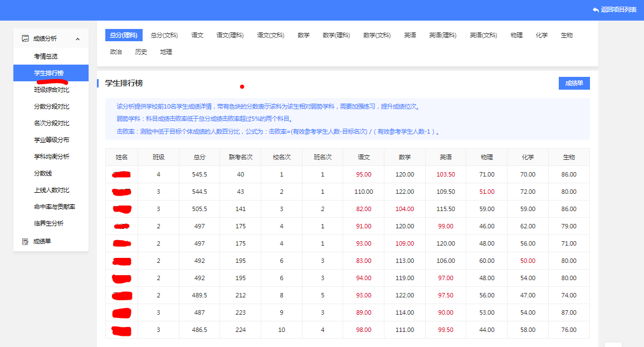Click the return arrow icon at top right
Viewport: 644px width, 347px height.
point(596,10)
